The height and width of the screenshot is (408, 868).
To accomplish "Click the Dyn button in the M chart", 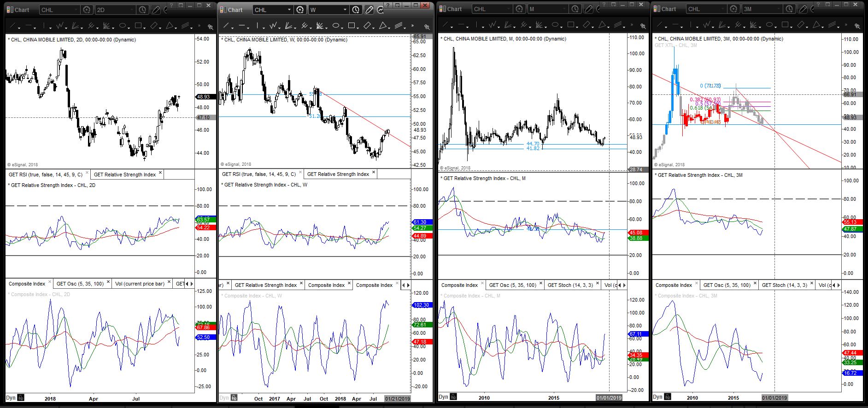I will [443, 396].
